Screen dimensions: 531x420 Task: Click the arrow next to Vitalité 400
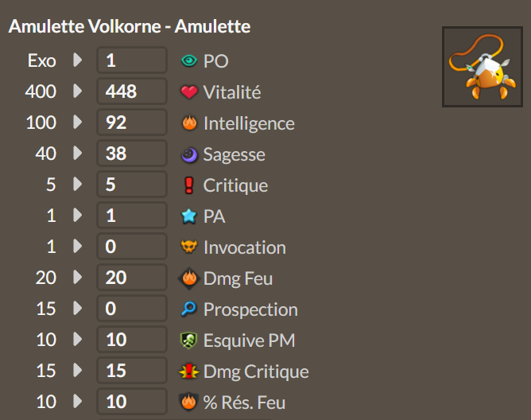[x=78, y=91]
